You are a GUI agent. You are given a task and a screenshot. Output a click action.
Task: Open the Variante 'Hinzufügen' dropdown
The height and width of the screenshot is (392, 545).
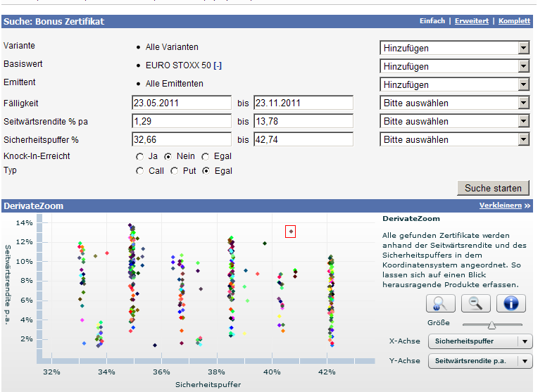455,48
